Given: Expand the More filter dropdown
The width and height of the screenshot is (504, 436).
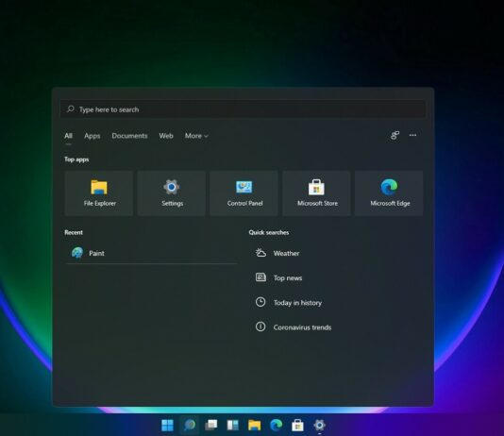Looking at the screenshot, I should point(196,136).
